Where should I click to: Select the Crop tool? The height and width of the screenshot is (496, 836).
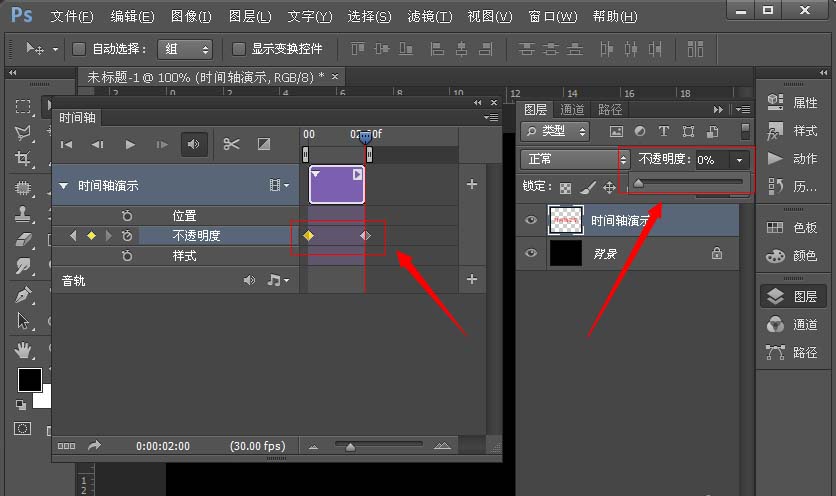22,158
